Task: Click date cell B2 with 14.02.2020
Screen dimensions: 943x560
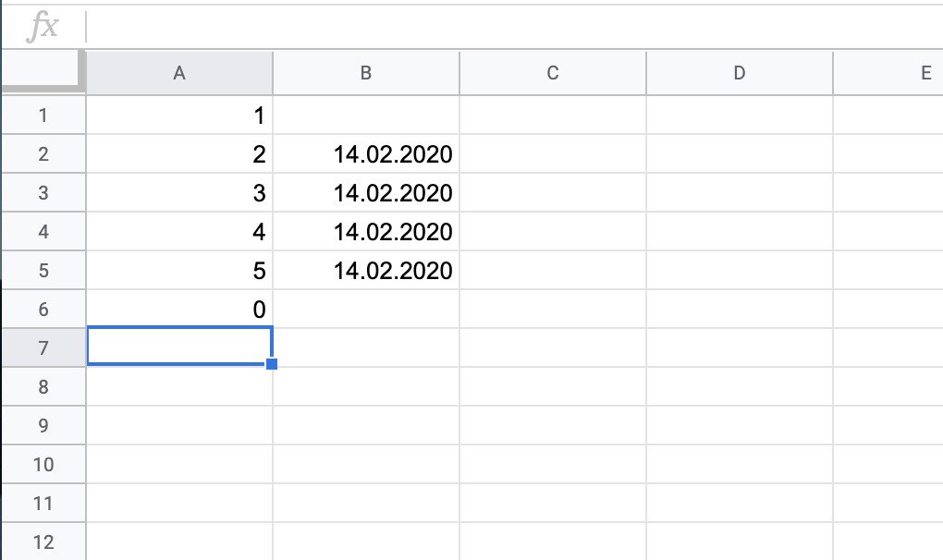Action: click(x=366, y=154)
